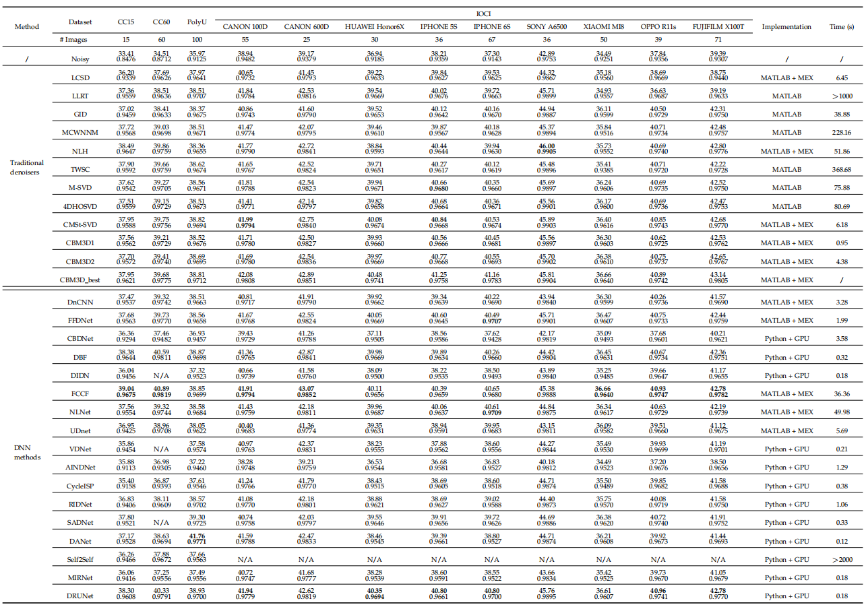
Task: Click the "228.16" time value for MCWNNM
Action: pyautogui.click(x=841, y=133)
